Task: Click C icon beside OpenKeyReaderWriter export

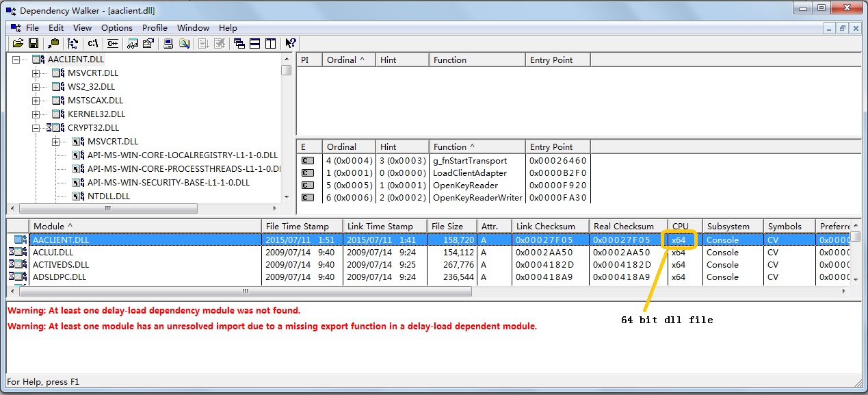Action: click(x=308, y=198)
